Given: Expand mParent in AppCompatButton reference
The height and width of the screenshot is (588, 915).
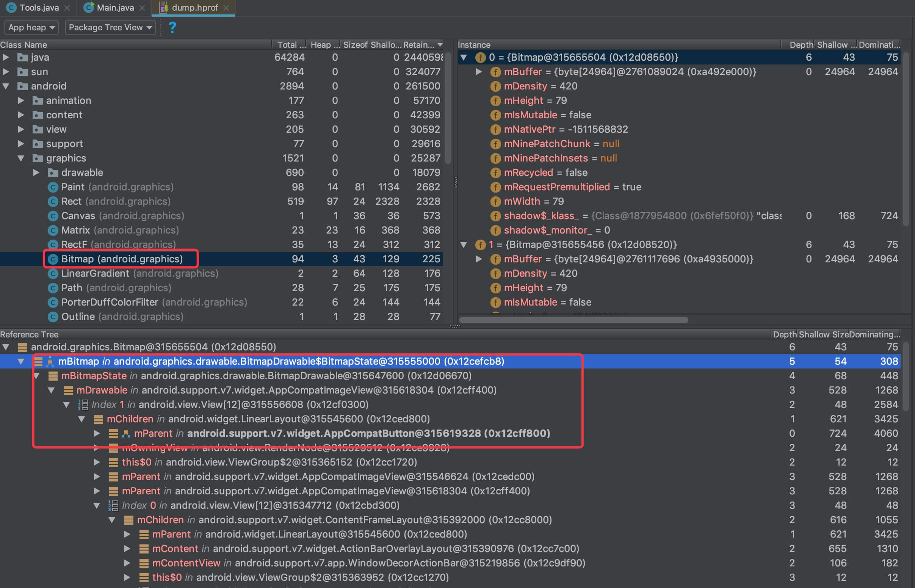Looking at the screenshot, I should tap(97, 433).
